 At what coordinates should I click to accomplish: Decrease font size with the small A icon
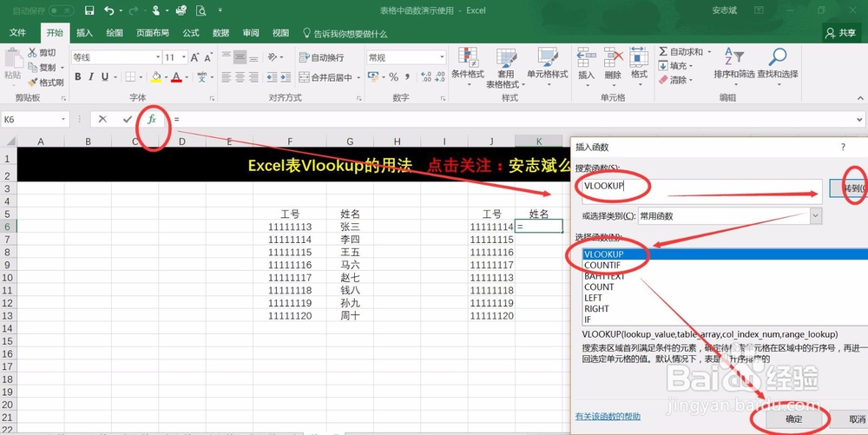[208, 57]
